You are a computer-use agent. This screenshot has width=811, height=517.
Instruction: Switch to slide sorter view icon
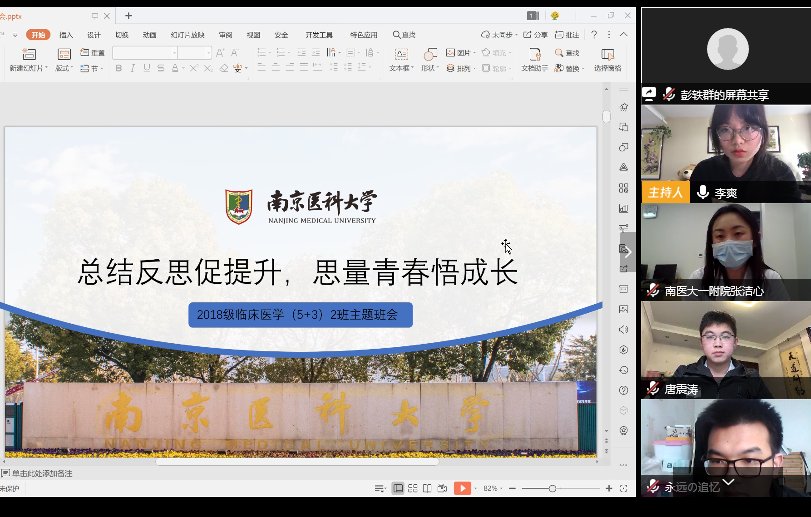coord(413,488)
